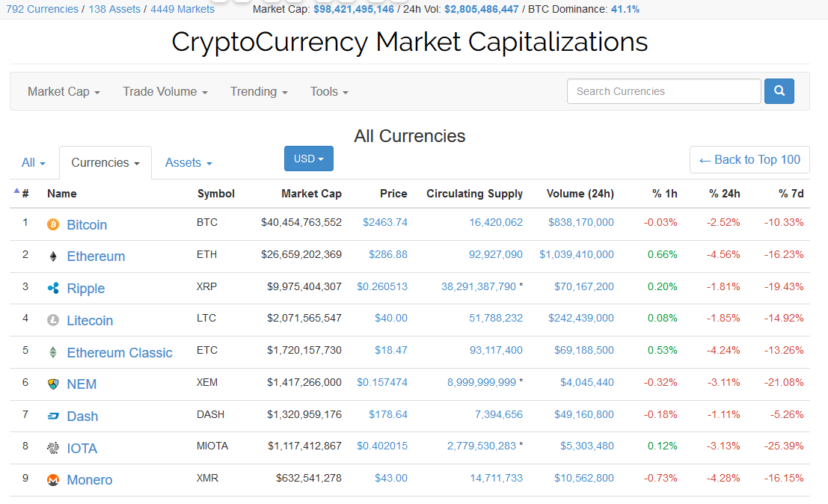828x504 pixels.
Task: Click Bitcoin price $2463.74
Action: click(x=385, y=222)
